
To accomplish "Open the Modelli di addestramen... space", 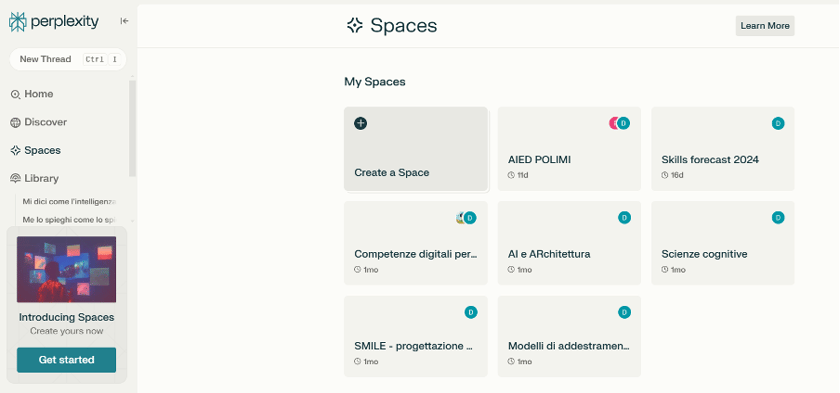I will tap(569, 336).
